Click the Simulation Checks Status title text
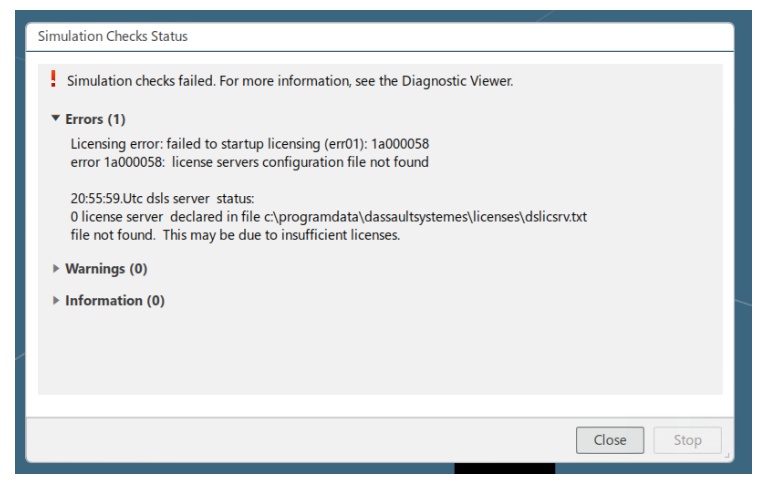 tap(113, 36)
